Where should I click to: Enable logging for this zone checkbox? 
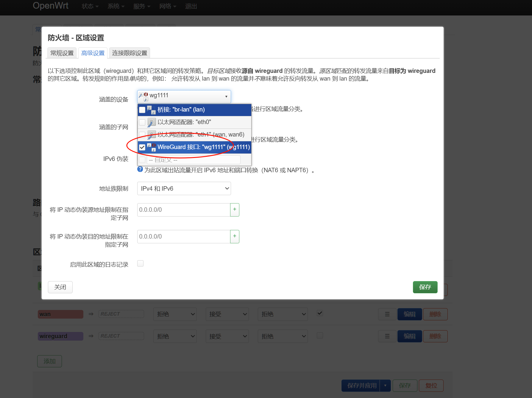[x=140, y=264]
